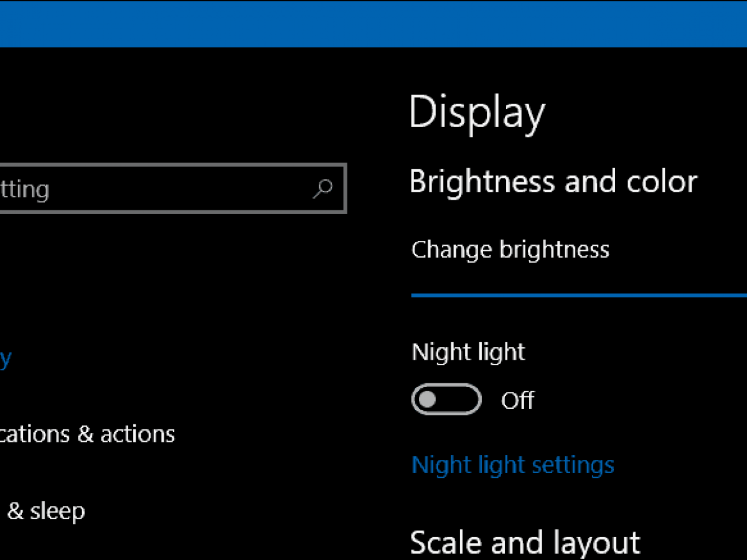
Task: Click the gray knob of Night light toggle
Action: [428, 399]
